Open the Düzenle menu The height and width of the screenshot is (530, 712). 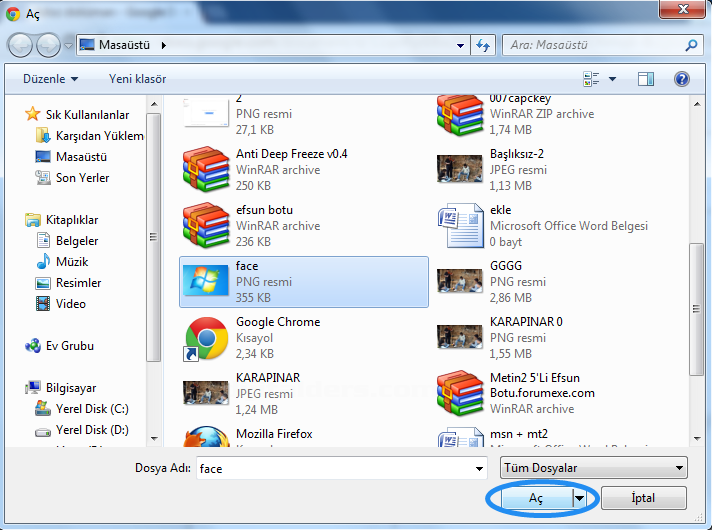pyautogui.click(x=50, y=79)
